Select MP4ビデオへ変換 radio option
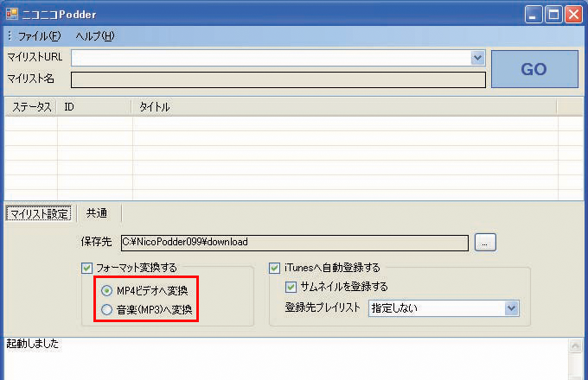588x380 pixels. tap(107, 290)
